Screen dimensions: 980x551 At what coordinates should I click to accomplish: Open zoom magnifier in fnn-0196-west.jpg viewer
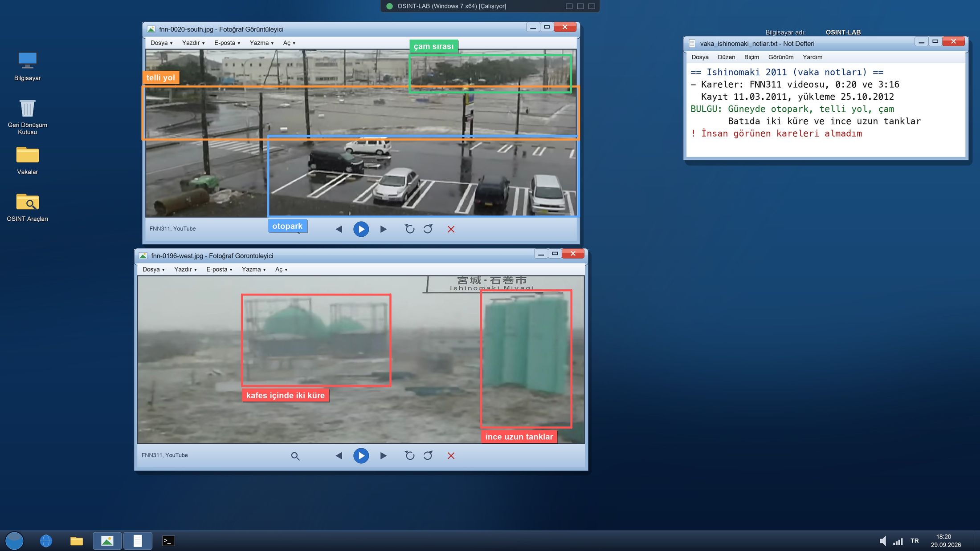coord(295,456)
